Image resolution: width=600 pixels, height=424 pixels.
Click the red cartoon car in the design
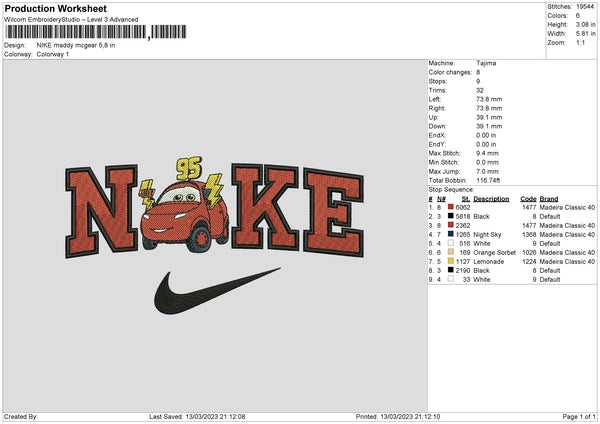click(184, 217)
